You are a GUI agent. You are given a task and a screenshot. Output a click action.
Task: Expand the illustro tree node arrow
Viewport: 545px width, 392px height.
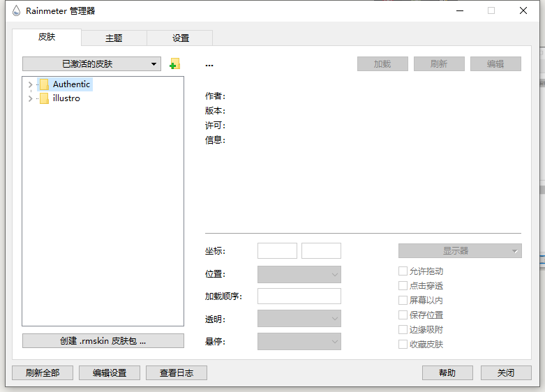click(30, 98)
